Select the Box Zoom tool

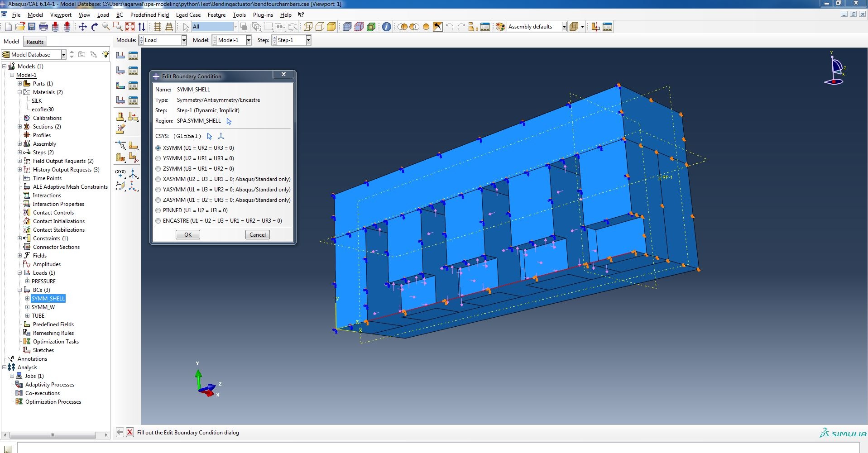point(118,27)
